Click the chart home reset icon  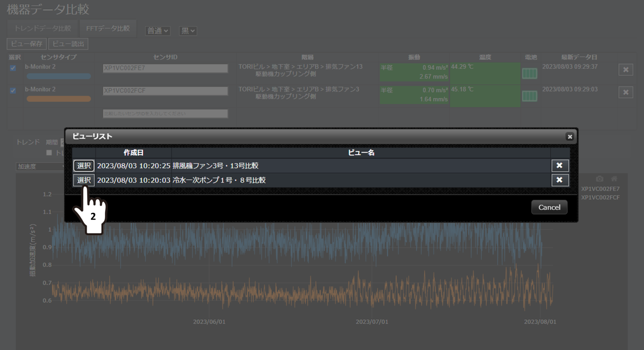click(x=614, y=179)
